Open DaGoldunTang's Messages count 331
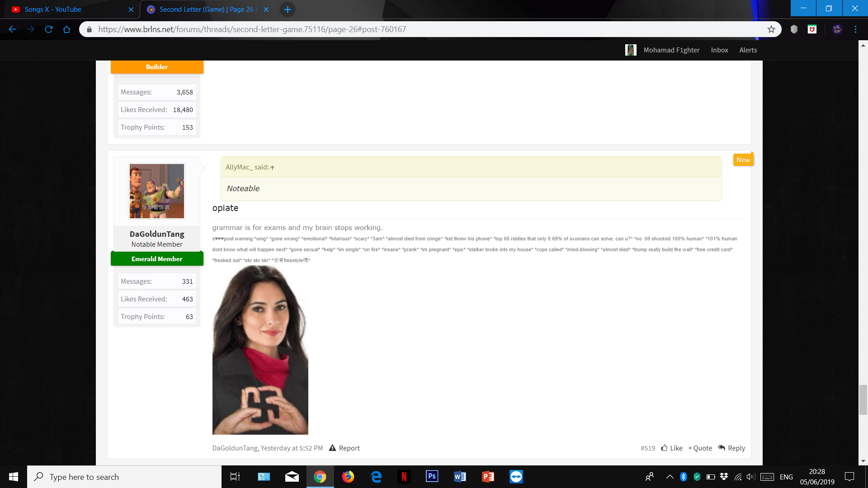This screenshot has height=488, width=868. tap(187, 282)
